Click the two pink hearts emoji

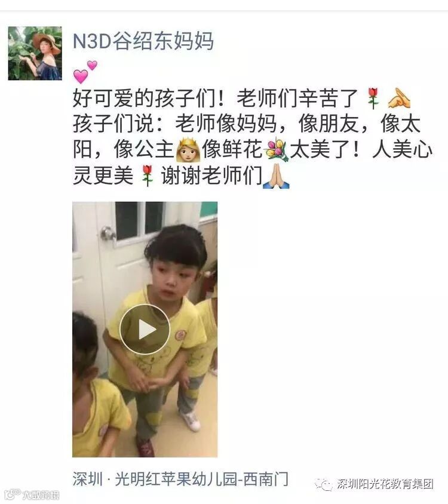pos(85,72)
